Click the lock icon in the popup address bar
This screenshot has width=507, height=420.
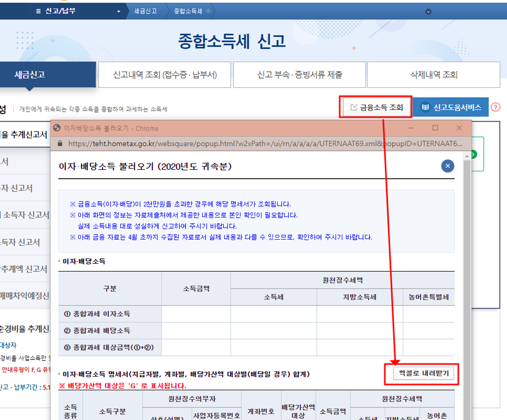(60, 144)
